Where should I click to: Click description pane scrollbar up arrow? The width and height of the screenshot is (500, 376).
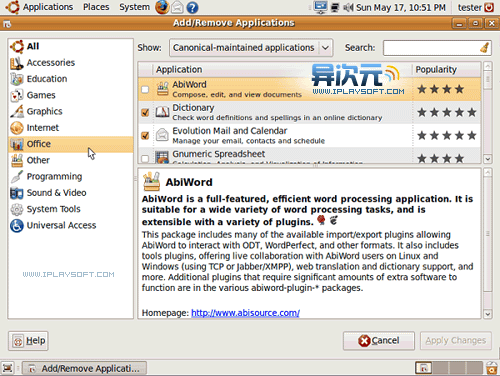coord(487,172)
